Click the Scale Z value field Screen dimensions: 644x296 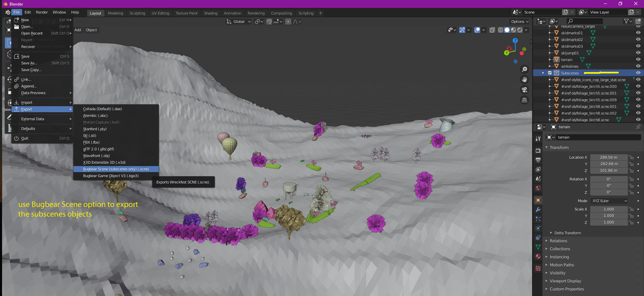pyautogui.click(x=609, y=222)
